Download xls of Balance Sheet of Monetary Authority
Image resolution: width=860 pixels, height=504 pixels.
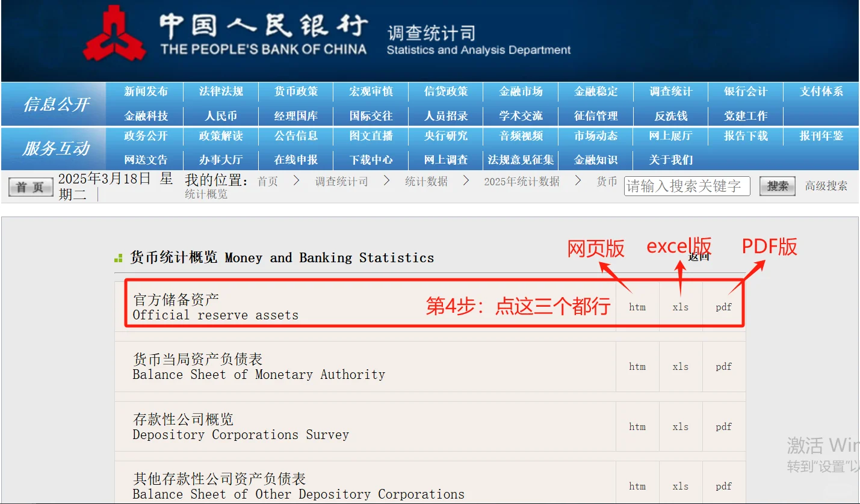pyautogui.click(x=681, y=366)
